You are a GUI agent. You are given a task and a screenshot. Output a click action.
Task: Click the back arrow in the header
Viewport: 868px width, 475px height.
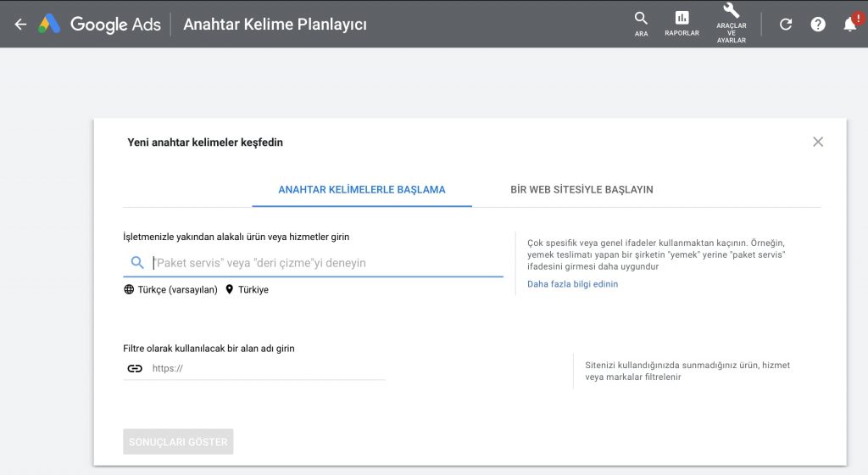point(20,25)
